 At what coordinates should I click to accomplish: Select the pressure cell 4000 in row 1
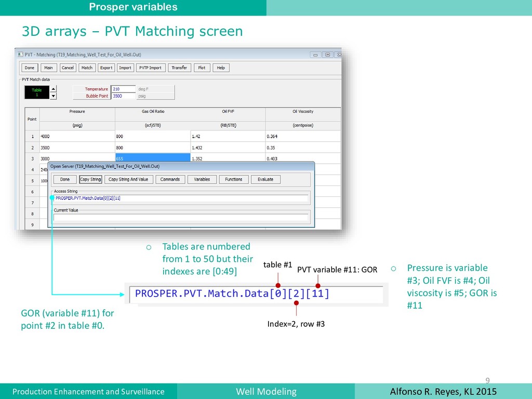(77, 137)
